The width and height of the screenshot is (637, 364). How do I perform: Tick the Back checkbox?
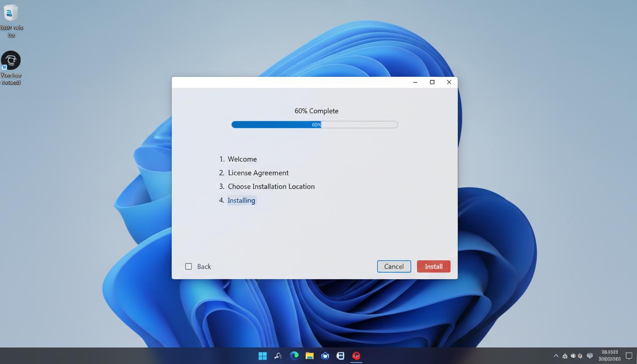[x=189, y=266]
